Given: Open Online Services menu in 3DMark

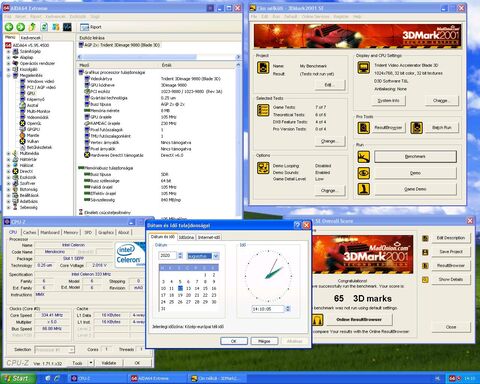Looking at the screenshot, I should (x=316, y=16).
